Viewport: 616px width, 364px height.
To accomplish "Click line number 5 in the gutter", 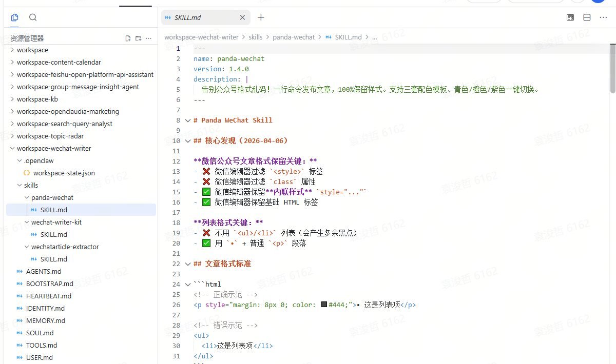I will [178, 89].
